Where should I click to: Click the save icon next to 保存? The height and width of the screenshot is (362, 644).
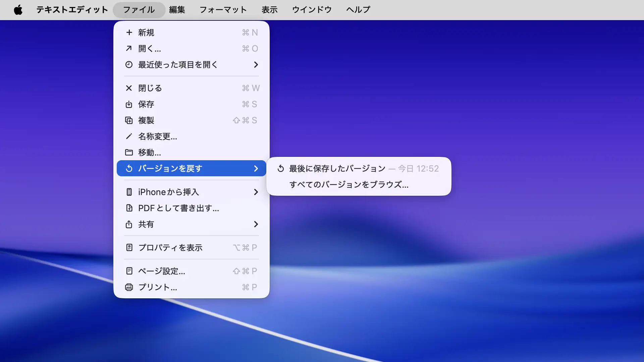pyautogui.click(x=129, y=104)
